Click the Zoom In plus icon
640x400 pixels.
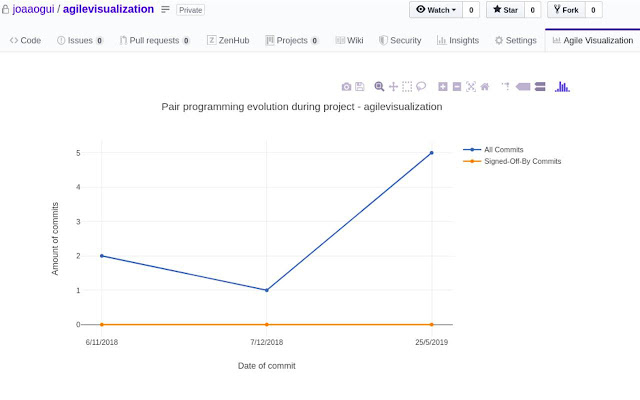point(443,87)
